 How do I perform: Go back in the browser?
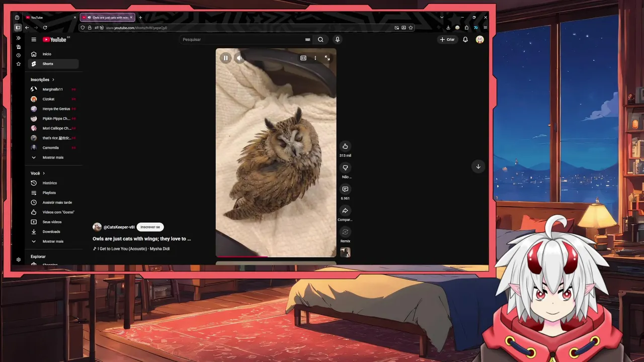pos(27,28)
